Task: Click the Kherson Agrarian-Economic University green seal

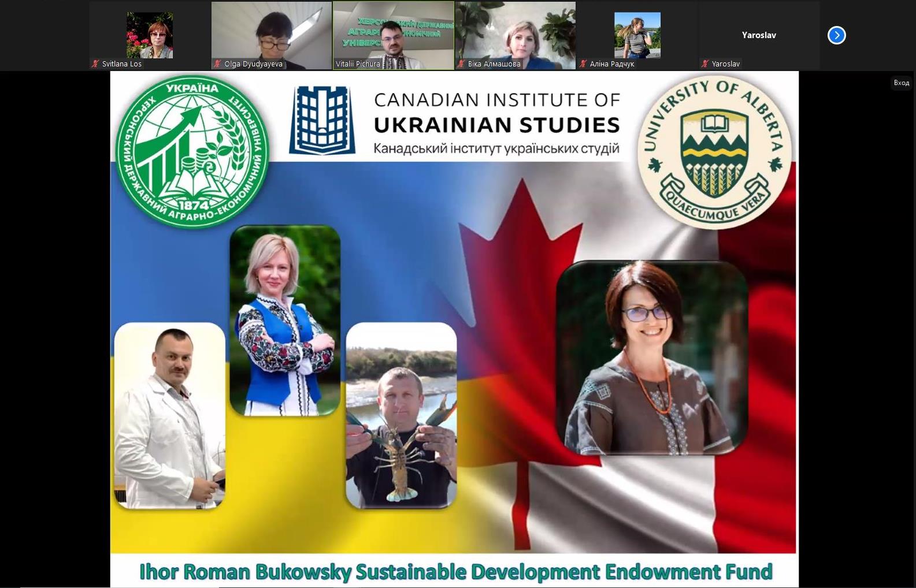Action: (192, 152)
